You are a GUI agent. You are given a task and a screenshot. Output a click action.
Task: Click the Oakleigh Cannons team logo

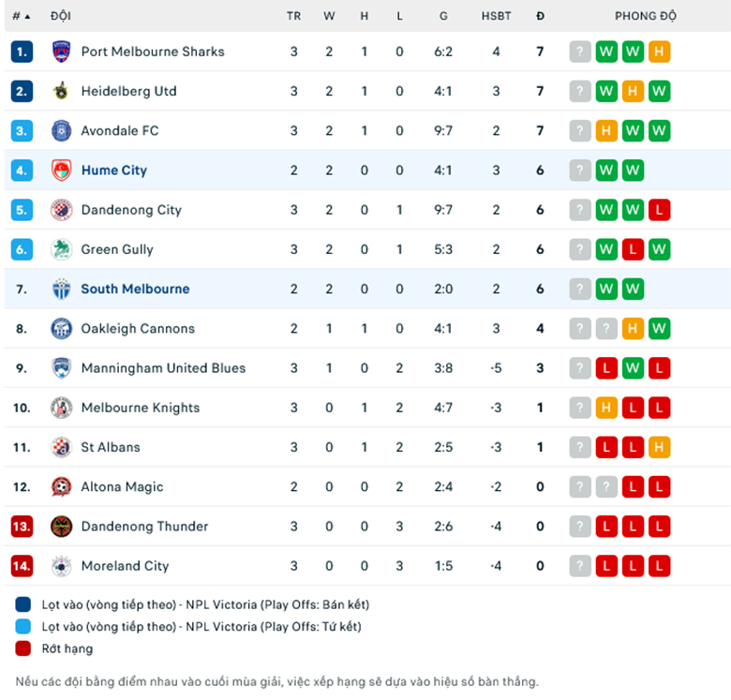61,329
